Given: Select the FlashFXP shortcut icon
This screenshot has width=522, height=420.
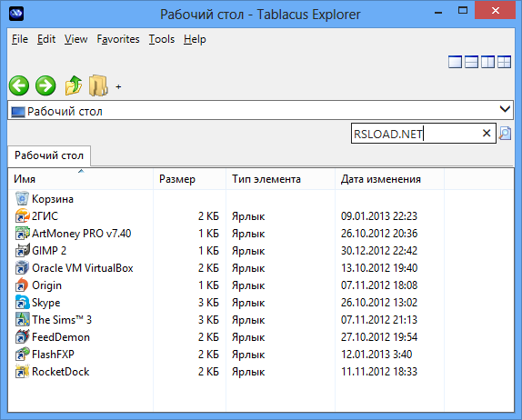Looking at the screenshot, I should tap(22, 355).
